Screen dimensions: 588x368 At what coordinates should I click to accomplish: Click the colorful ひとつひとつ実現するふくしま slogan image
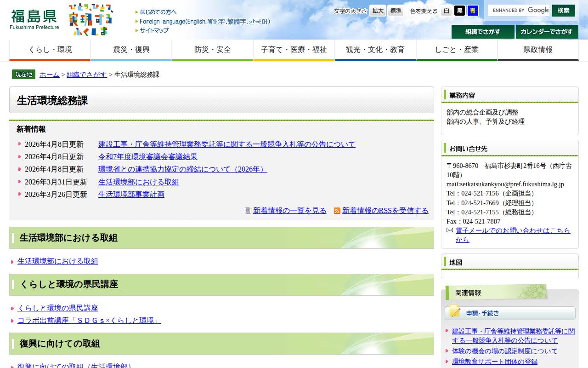click(90, 20)
